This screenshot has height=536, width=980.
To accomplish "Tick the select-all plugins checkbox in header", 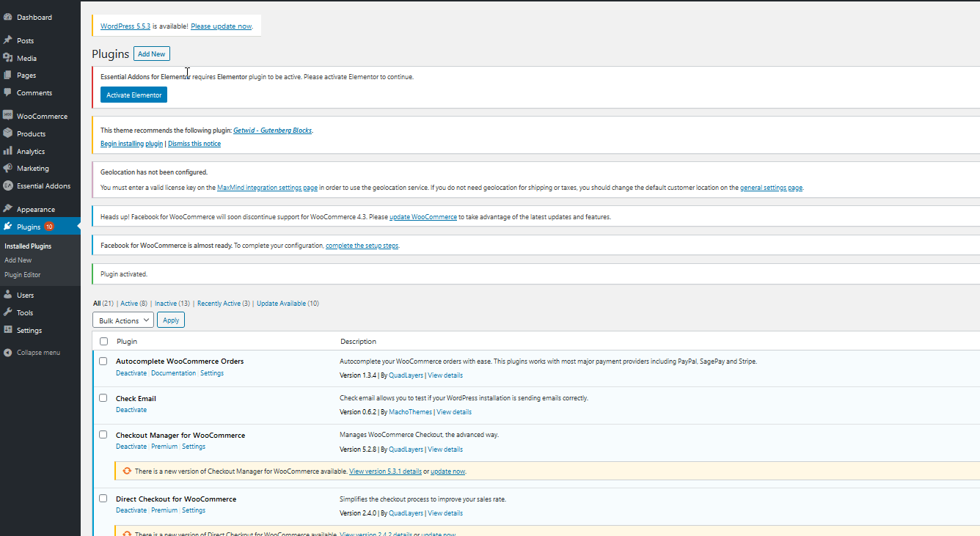I will pyautogui.click(x=103, y=341).
